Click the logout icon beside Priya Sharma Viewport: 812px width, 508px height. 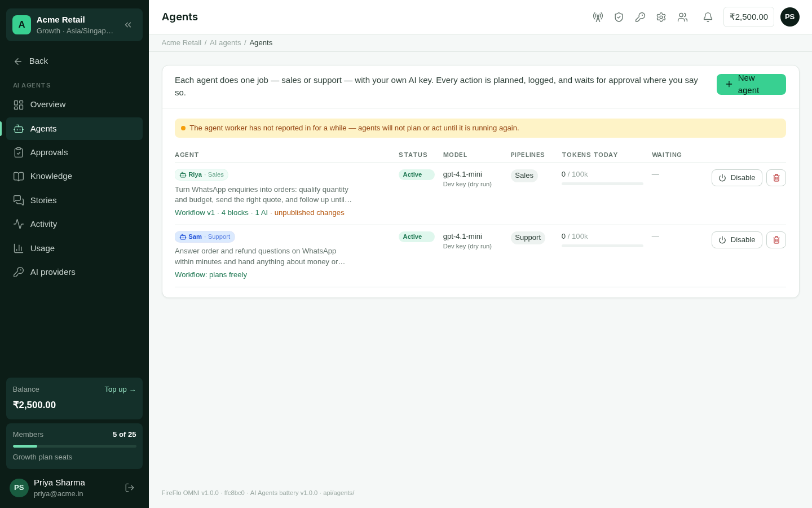pyautogui.click(x=130, y=488)
